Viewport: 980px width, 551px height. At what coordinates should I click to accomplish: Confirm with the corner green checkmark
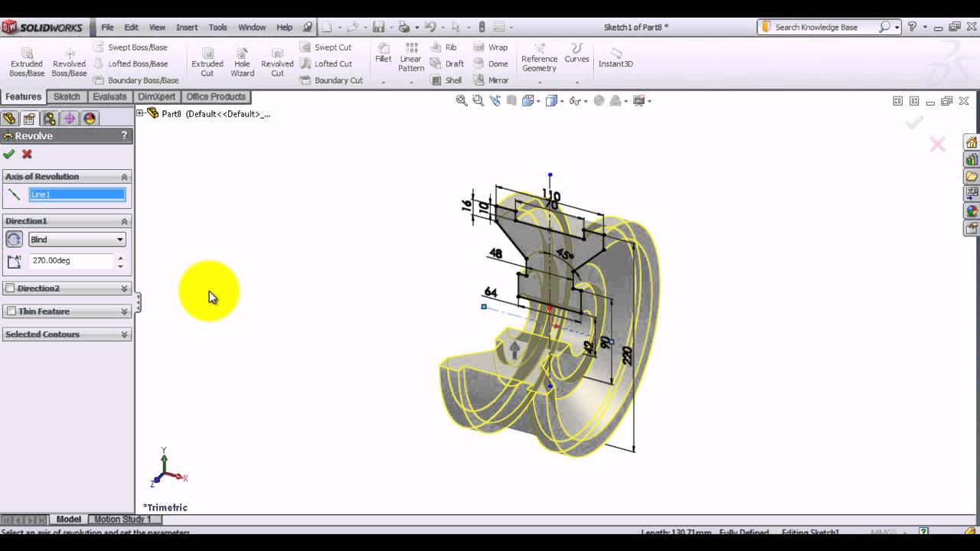[x=913, y=122]
